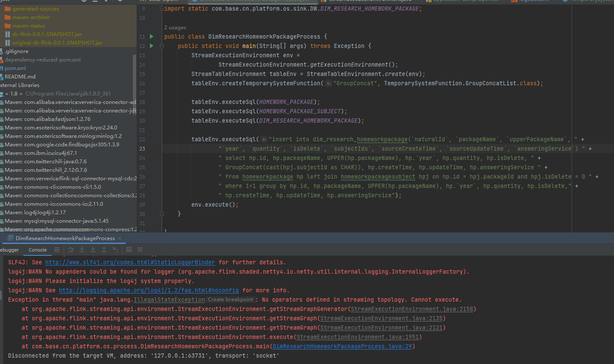Click the Step Into debug icon
Image resolution: width=614 pixels, height=364 pixels.
click(x=82, y=249)
